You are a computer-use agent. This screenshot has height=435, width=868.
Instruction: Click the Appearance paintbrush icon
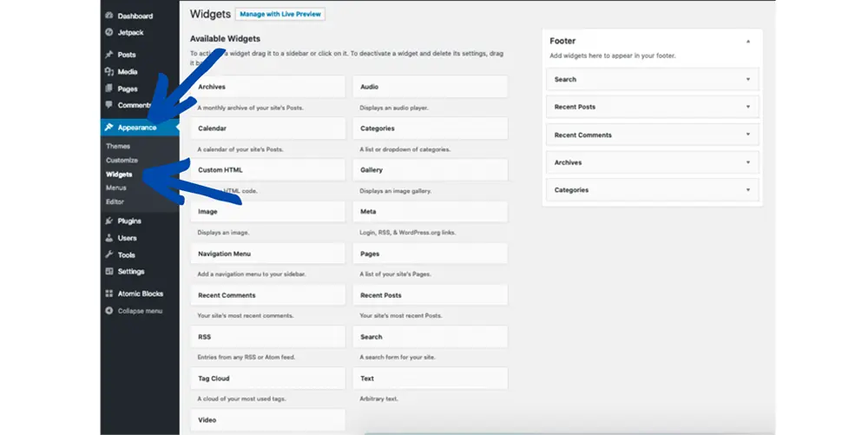tap(109, 128)
